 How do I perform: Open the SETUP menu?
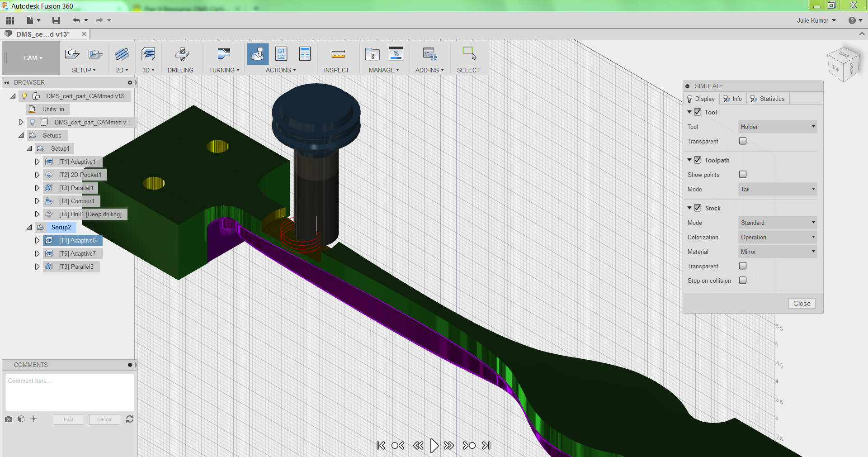click(84, 70)
